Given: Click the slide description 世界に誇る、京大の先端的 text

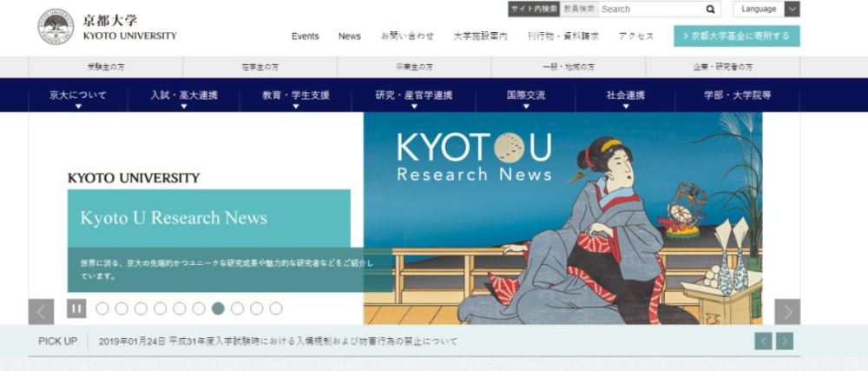Looking at the screenshot, I should [x=227, y=269].
